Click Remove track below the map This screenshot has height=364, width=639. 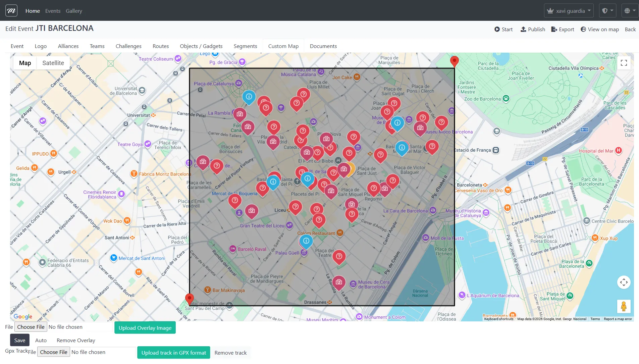[x=230, y=353]
